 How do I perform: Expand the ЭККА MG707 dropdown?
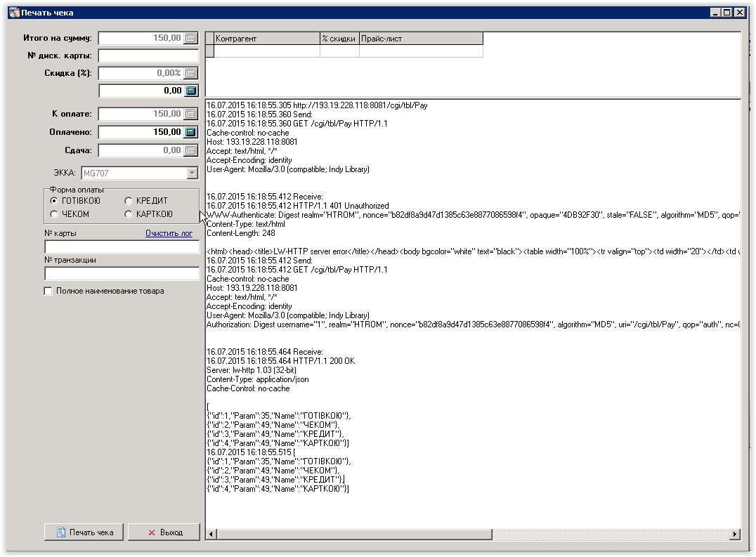point(193,173)
